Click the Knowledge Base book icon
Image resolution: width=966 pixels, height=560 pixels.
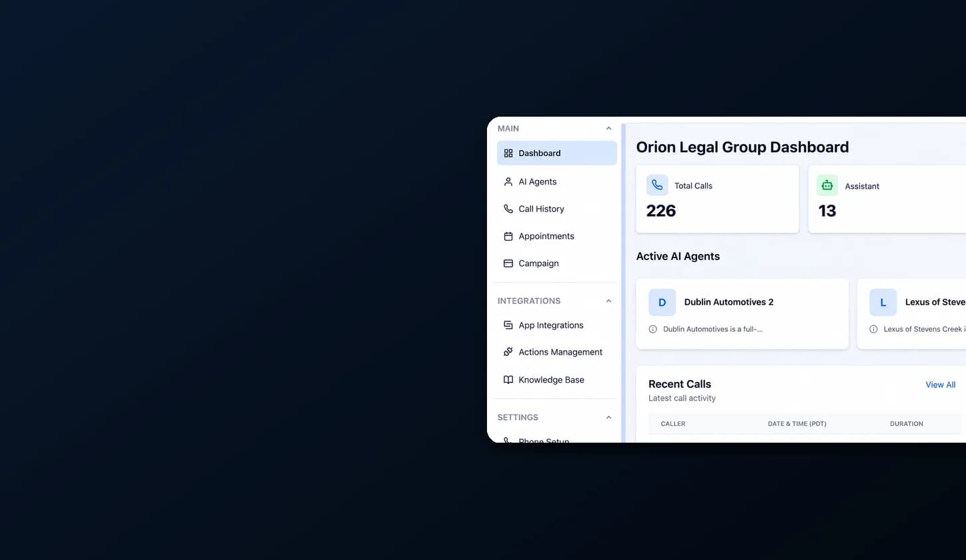click(x=508, y=380)
